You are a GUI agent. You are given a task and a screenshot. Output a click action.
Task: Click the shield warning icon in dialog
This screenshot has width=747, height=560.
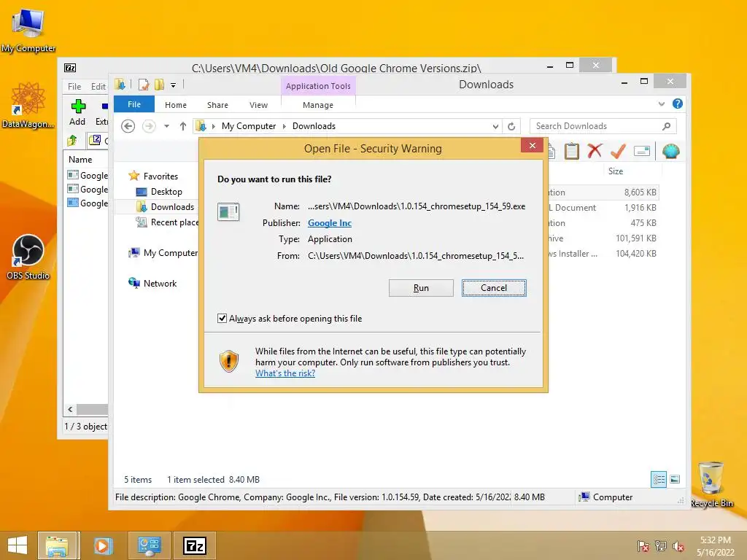point(228,362)
